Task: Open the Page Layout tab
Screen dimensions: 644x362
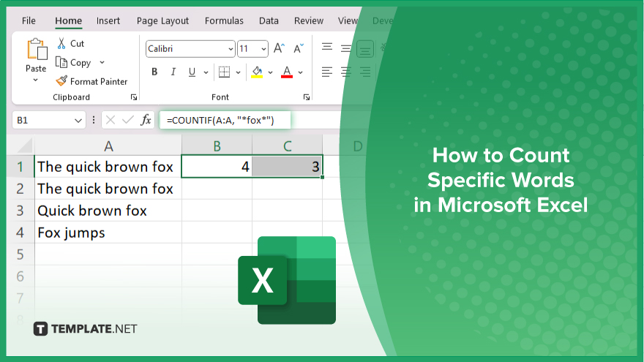Action: pos(162,20)
